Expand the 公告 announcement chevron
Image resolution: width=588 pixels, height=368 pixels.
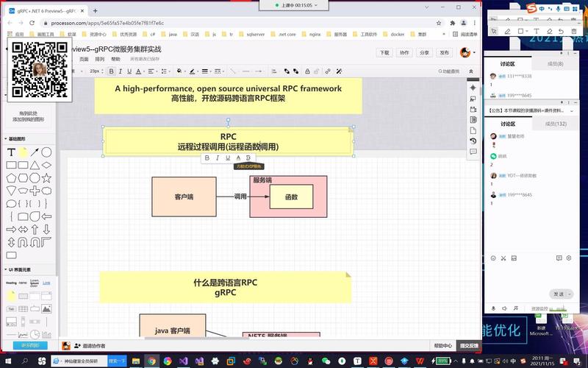point(572,111)
